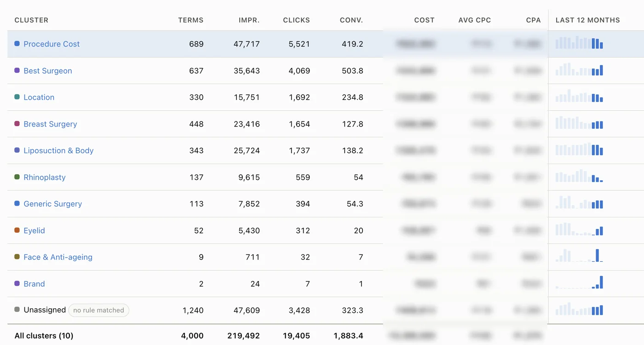This screenshot has width=644, height=345.
Task: Open the Eyelid cluster link
Action: pyautogui.click(x=34, y=231)
